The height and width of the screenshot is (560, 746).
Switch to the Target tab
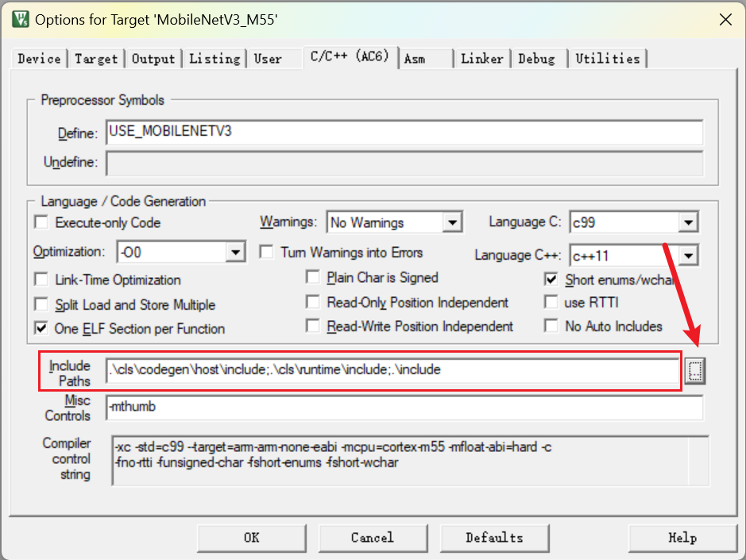point(96,59)
